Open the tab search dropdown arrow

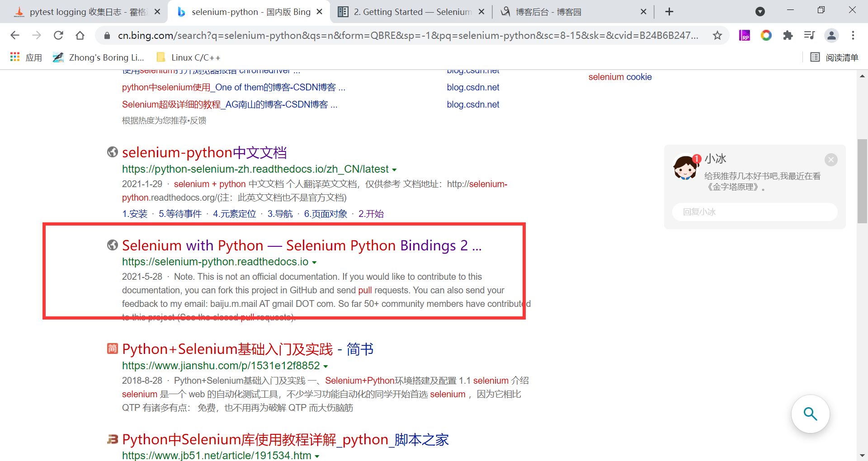(x=760, y=12)
